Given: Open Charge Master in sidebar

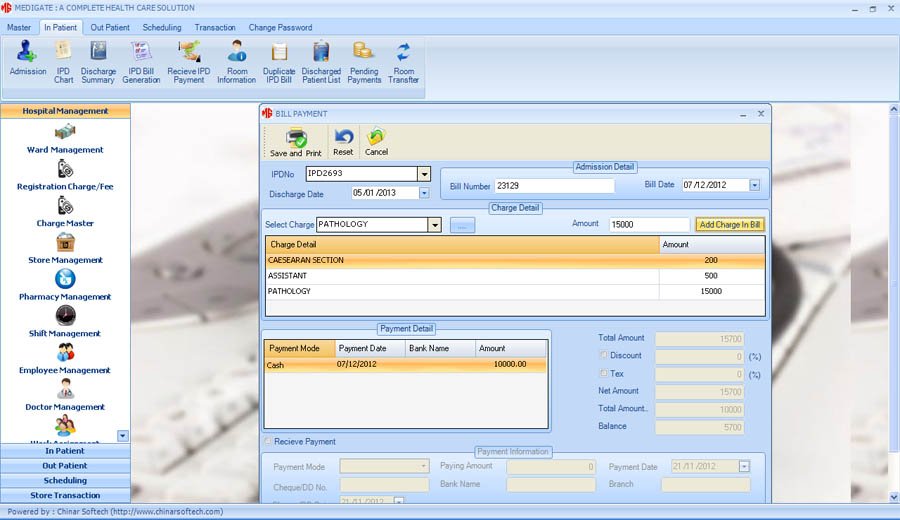Looking at the screenshot, I should (x=65, y=213).
